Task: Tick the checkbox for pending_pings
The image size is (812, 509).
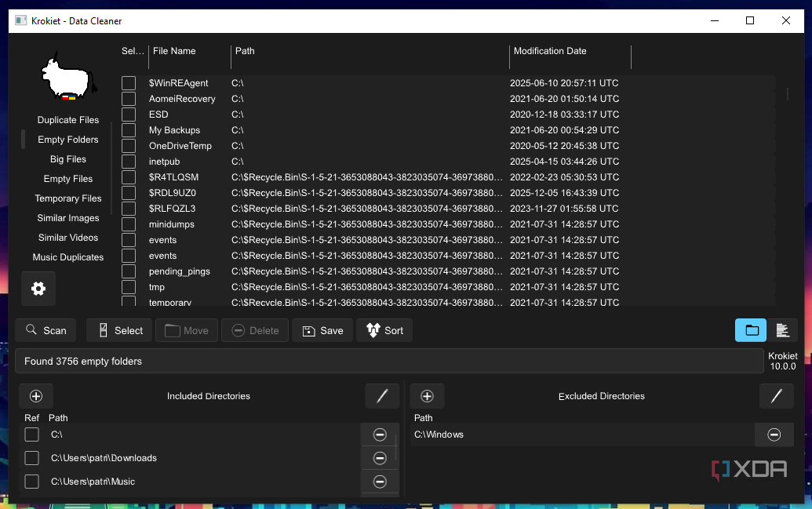Action: (129, 271)
